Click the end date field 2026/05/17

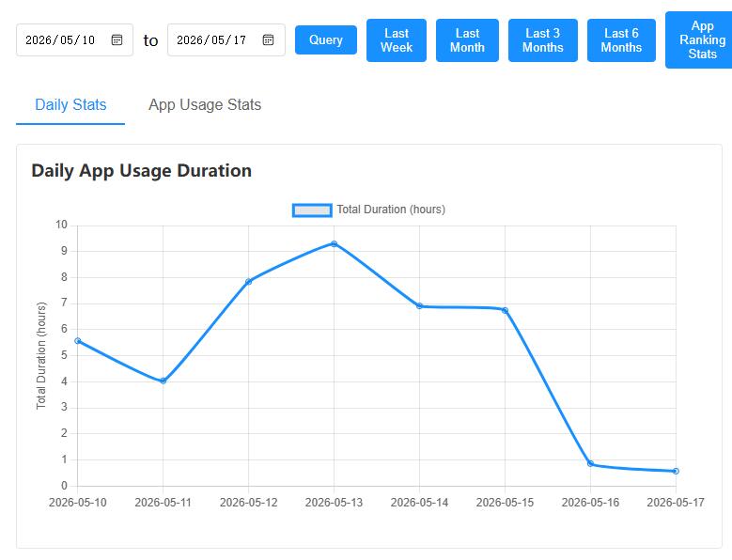pos(226,40)
